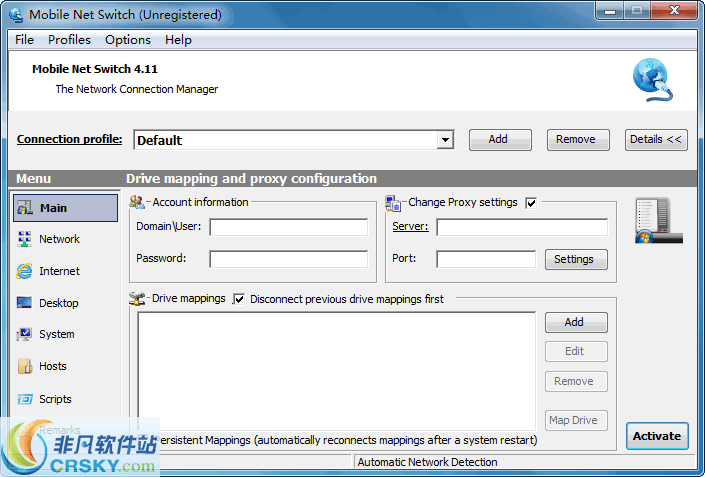Remove the selected connection profile

pos(578,140)
